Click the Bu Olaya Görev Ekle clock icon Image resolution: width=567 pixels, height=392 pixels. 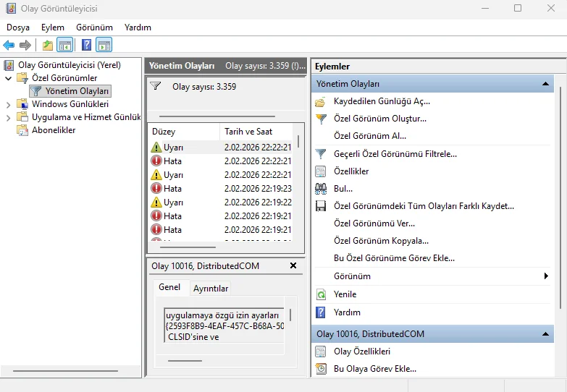(321, 369)
